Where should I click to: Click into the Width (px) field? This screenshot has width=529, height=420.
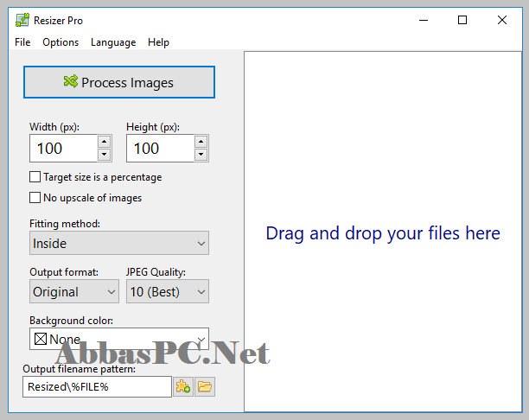64,149
